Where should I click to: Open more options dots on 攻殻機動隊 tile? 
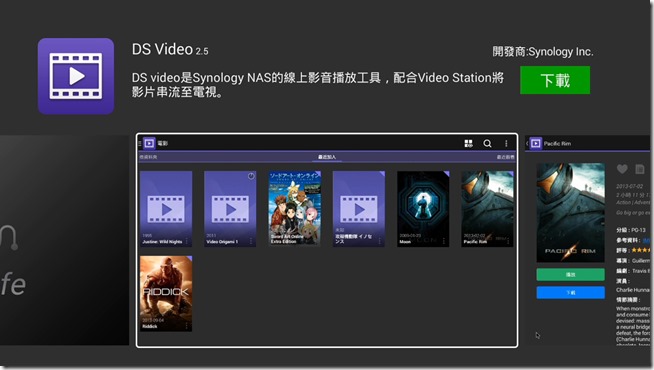click(x=380, y=241)
